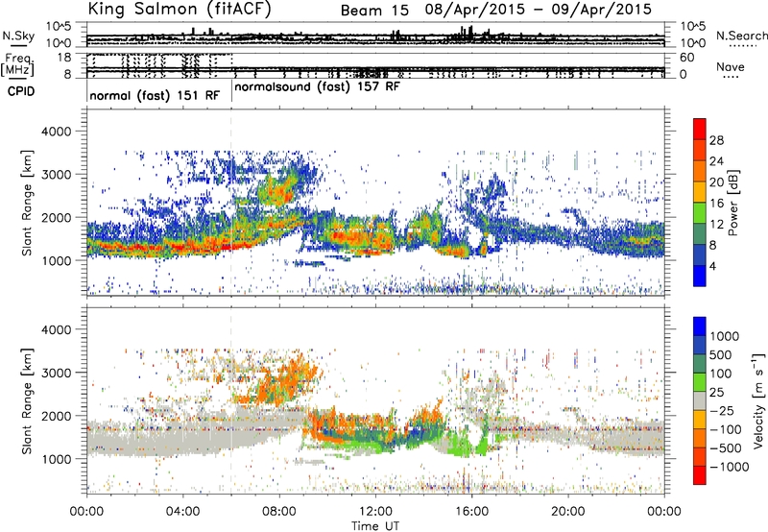Click the velocity panel's "Slant Range [km]" label
Image resolution: width=768 pixels, height=532 pixels.
[x=27, y=400]
